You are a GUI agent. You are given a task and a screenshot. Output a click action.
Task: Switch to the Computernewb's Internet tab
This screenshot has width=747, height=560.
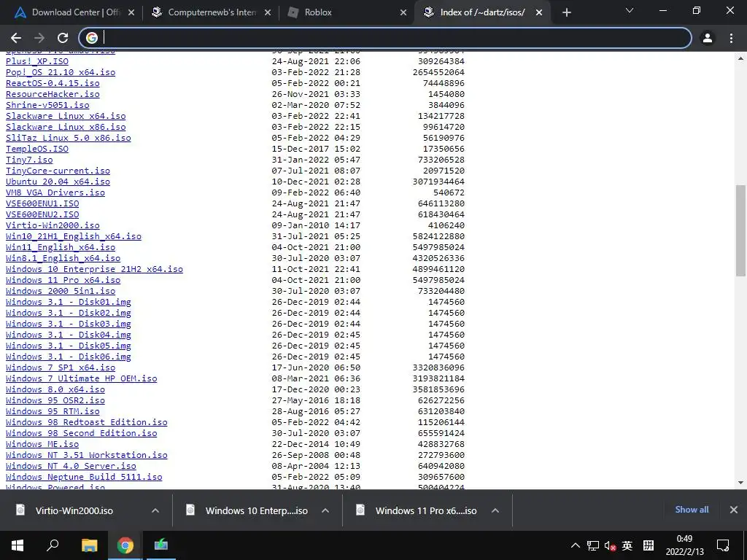click(x=212, y=12)
